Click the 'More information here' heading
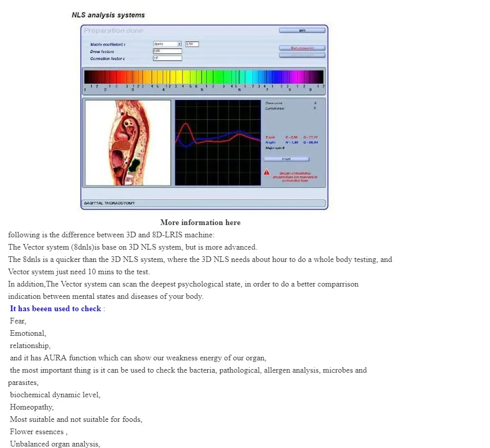 (x=200, y=222)
